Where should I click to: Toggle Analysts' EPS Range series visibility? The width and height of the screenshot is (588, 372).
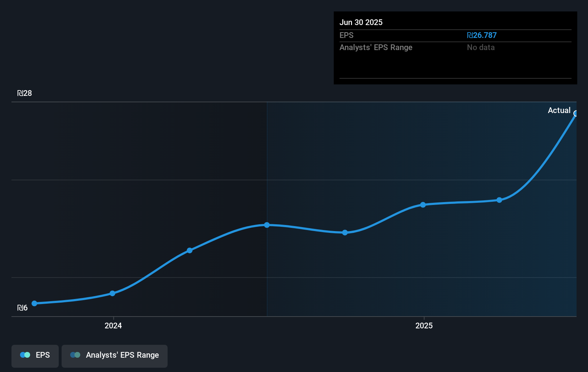114,356
